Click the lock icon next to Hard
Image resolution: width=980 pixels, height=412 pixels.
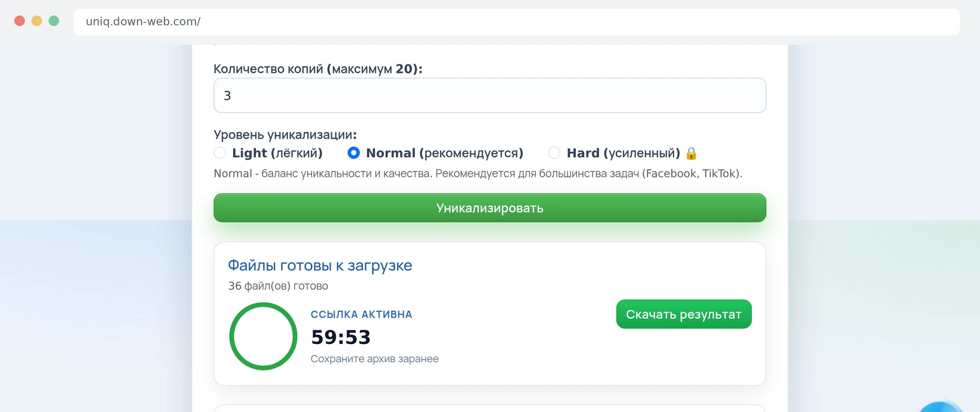coord(691,153)
